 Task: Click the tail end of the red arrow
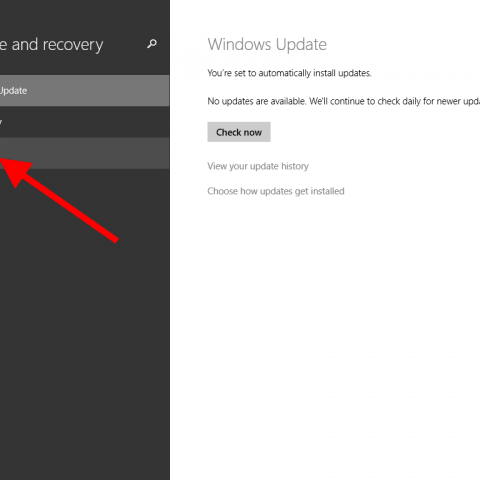[114, 238]
